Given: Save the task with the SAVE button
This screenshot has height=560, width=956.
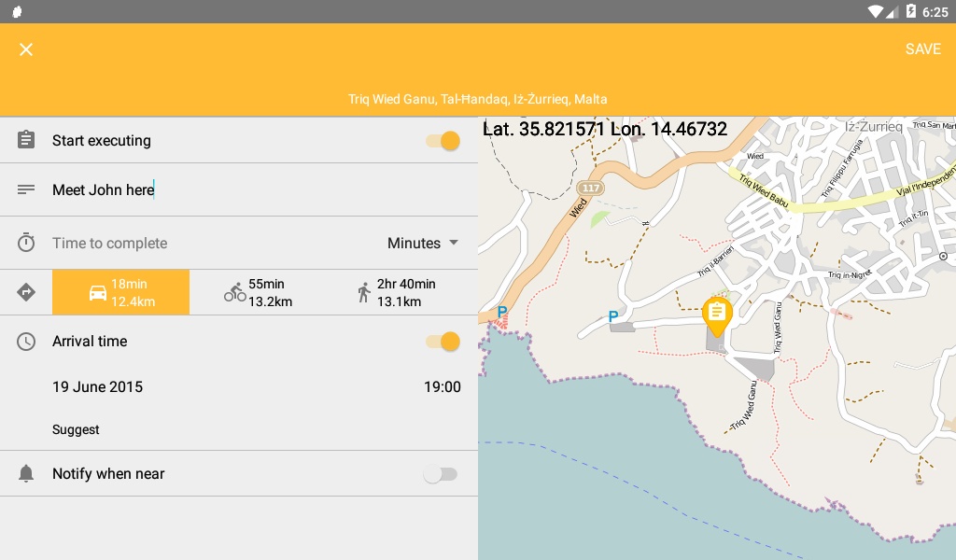Looking at the screenshot, I should 923,49.
